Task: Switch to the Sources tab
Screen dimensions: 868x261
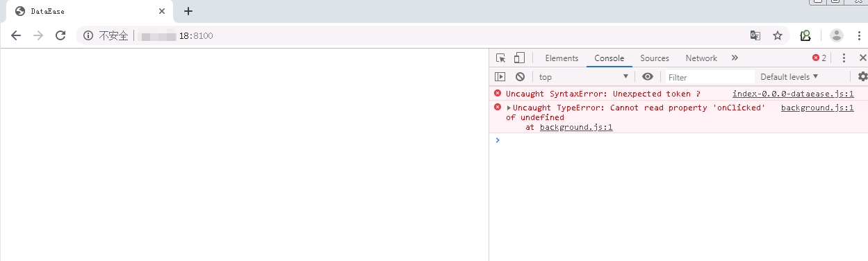Action: (655, 58)
